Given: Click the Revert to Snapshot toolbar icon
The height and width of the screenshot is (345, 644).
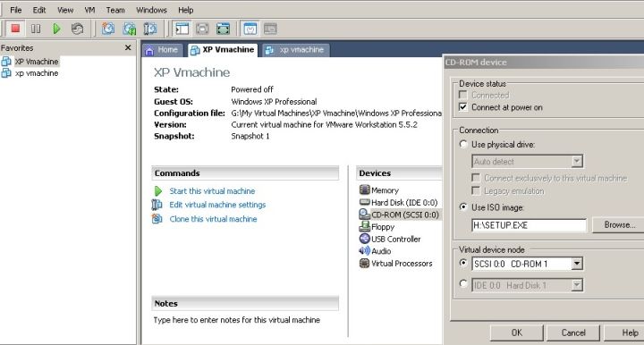Looking at the screenshot, I should (130, 29).
